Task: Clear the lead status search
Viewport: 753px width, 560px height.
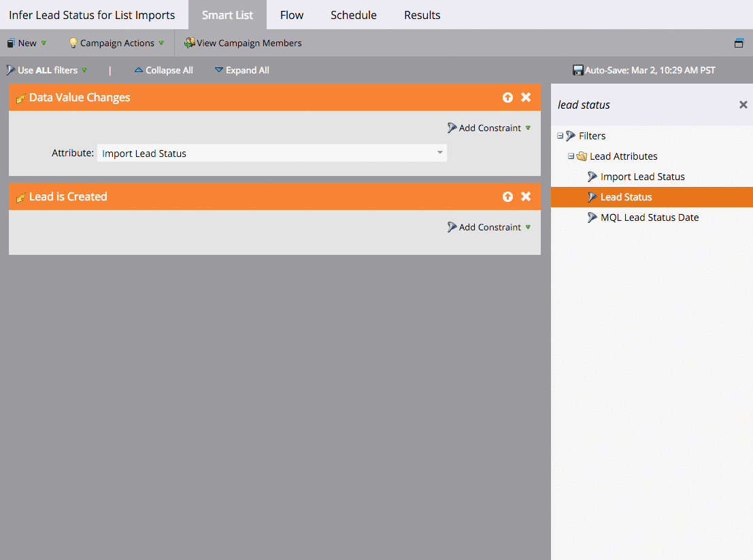Action: [743, 105]
